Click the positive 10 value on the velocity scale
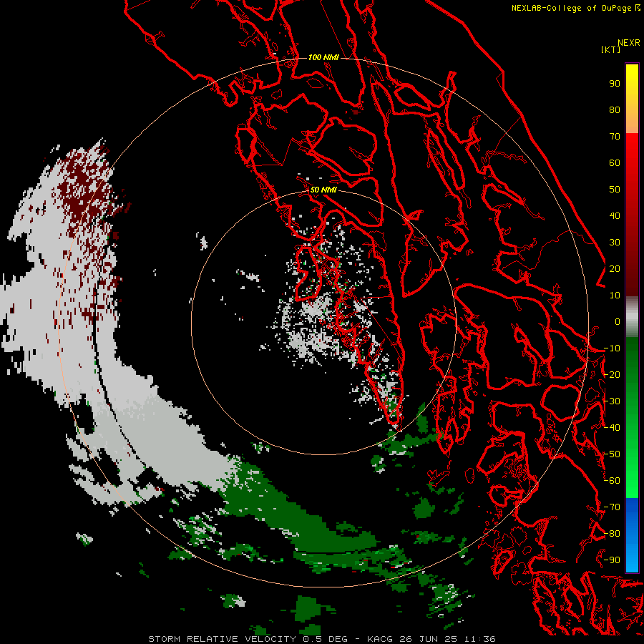 pos(615,296)
